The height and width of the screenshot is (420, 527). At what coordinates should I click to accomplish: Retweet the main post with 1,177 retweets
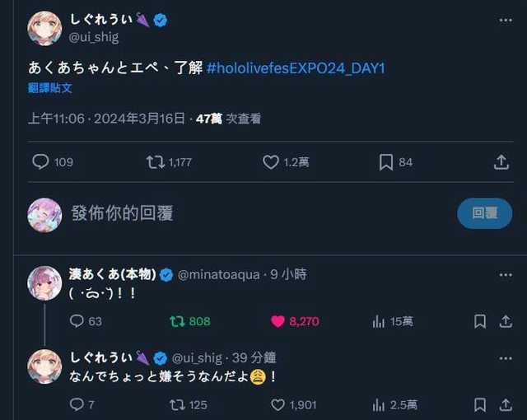pyautogui.click(x=155, y=162)
